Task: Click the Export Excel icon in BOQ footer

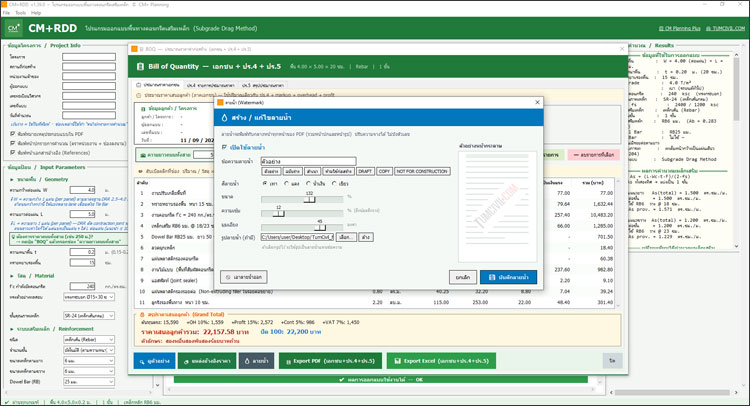Action: point(397,361)
